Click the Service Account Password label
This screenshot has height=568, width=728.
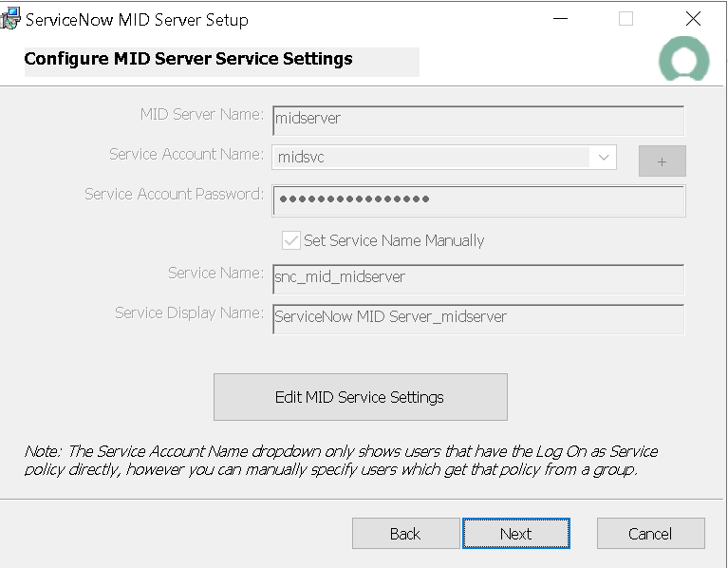coord(174,195)
